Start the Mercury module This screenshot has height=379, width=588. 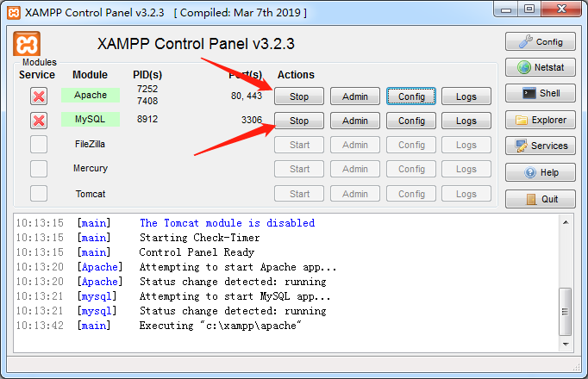point(299,170)
